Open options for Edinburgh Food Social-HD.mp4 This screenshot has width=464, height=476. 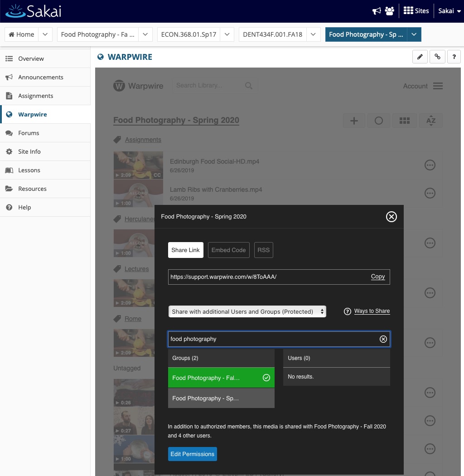pos(430,165)
